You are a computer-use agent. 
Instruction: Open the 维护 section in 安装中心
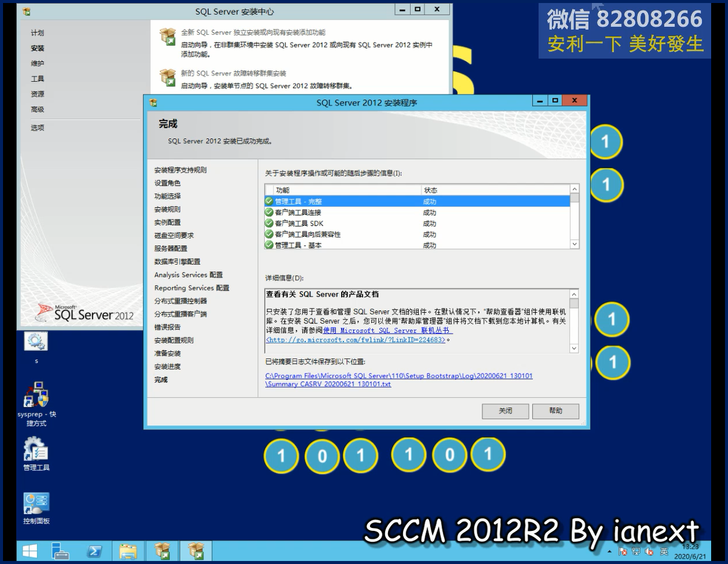[x=37, y=63]
